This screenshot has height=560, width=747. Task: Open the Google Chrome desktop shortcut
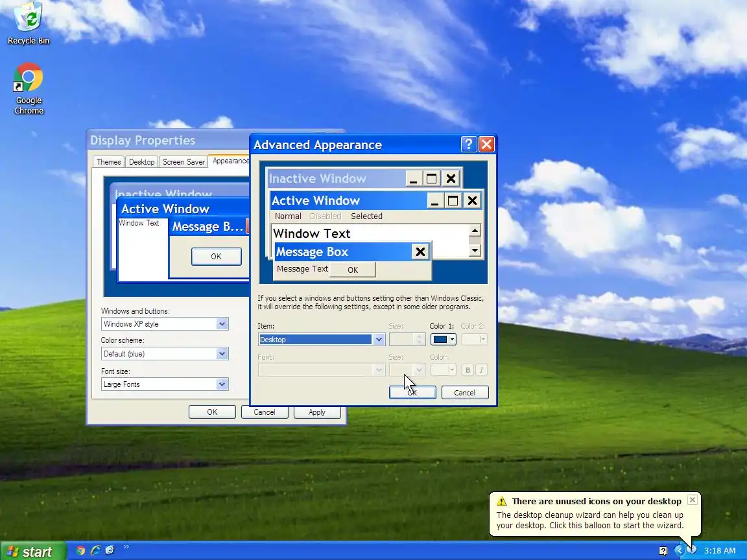(x=29, y=89)
